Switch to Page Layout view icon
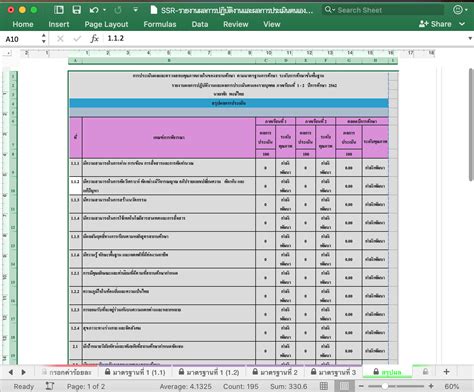474x392 pixels. coord(345,386)
